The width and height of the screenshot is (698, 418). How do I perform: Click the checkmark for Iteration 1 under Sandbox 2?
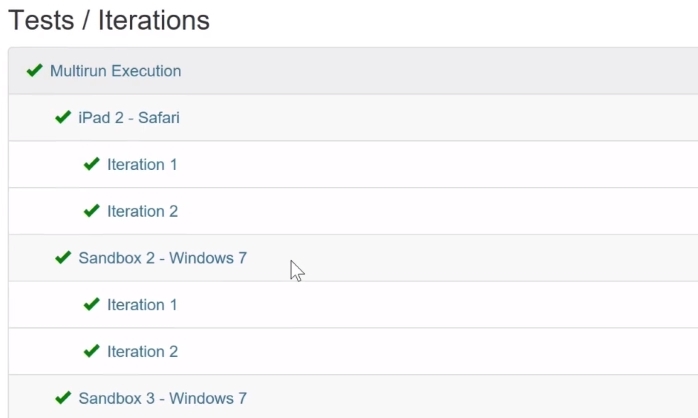pyautogui.click(x=92, y=305)
